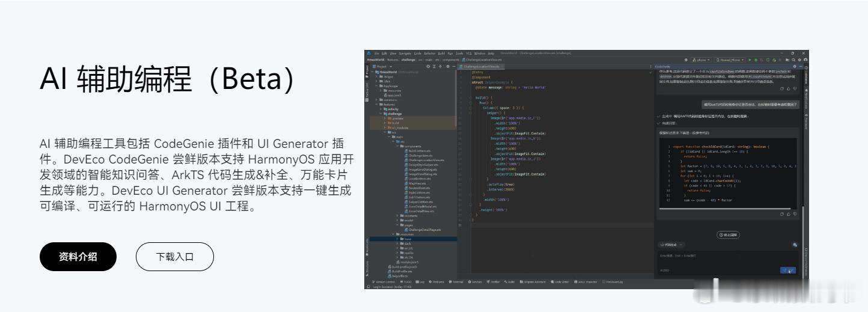
Task: Expand the activity module folder
Action: 381,109
